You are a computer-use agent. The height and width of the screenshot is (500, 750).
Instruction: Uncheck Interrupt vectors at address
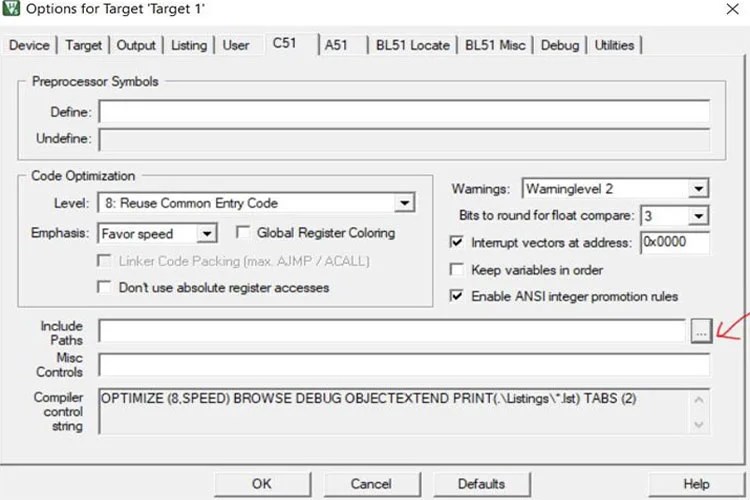pyautogui.click(x=457, y=242)
